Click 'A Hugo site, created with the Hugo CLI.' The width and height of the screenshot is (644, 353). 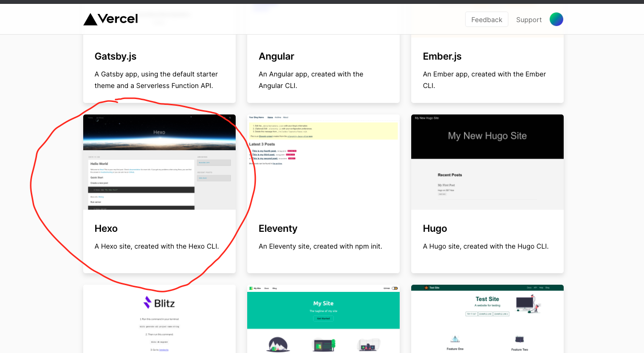[486, 246]
